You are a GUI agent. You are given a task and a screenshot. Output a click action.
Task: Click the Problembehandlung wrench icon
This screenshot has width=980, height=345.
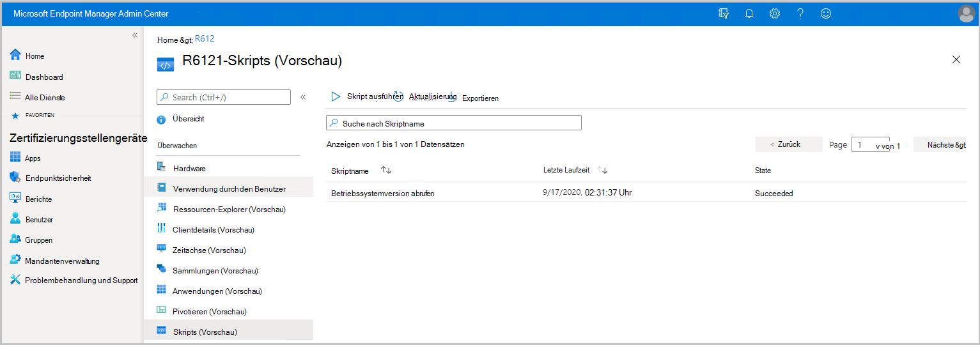(x=16, y=280)
